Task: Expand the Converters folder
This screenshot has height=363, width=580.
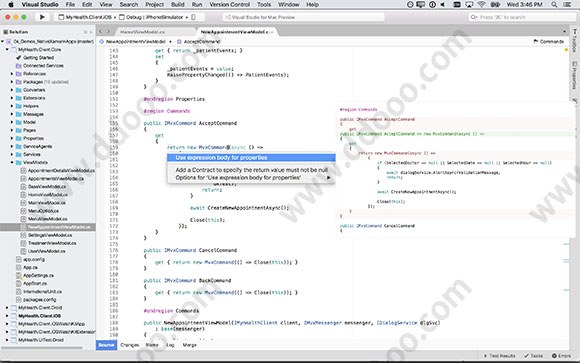Action: click(x=12, y=90)
